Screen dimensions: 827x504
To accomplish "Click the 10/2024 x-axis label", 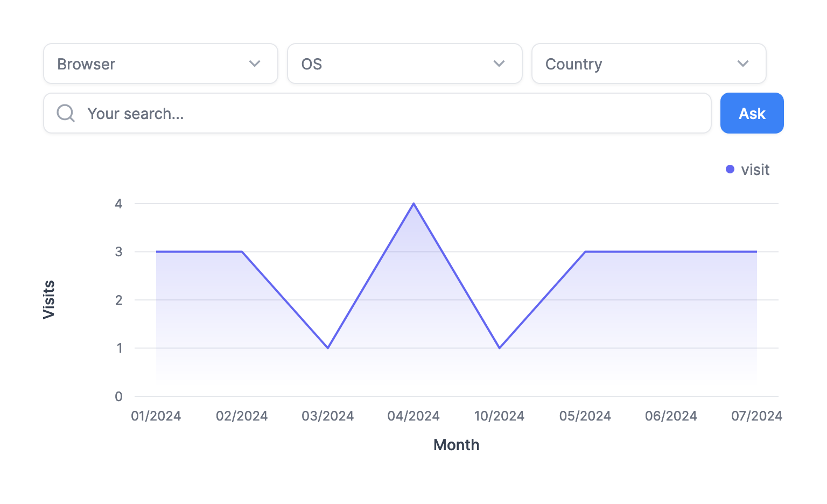I will pyautogui.click(x=499, y=416).
